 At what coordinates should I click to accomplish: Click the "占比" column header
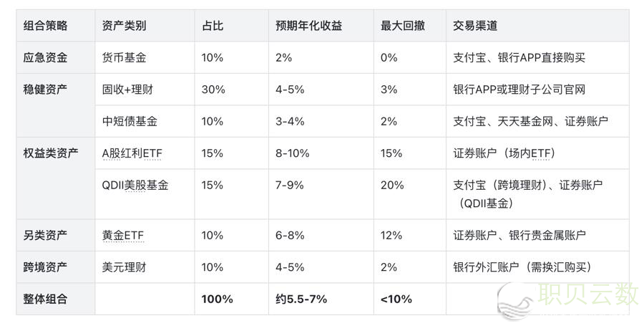click(x=213, y=26)
